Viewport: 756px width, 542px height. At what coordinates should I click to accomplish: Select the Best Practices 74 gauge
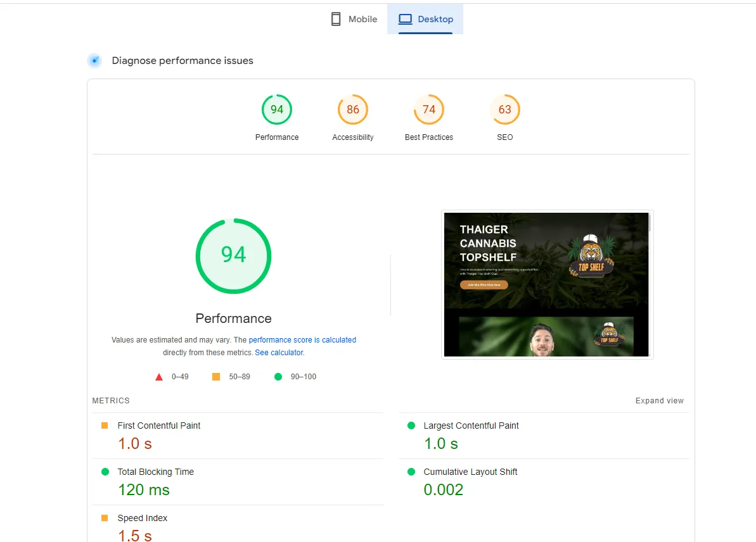click(429, 110)
